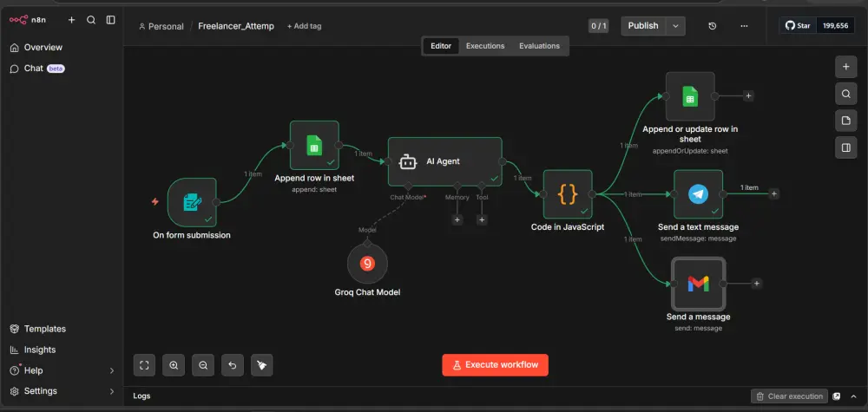Switch to the Editor tab
The image size is (868, 412).
click(x=441, y=46)
